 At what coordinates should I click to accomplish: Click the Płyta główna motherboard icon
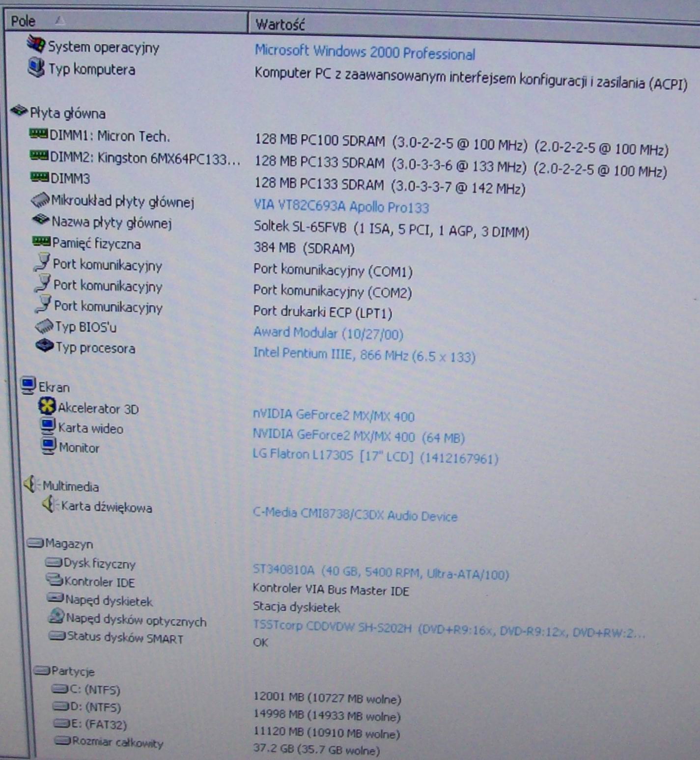(x=19, y=111)
